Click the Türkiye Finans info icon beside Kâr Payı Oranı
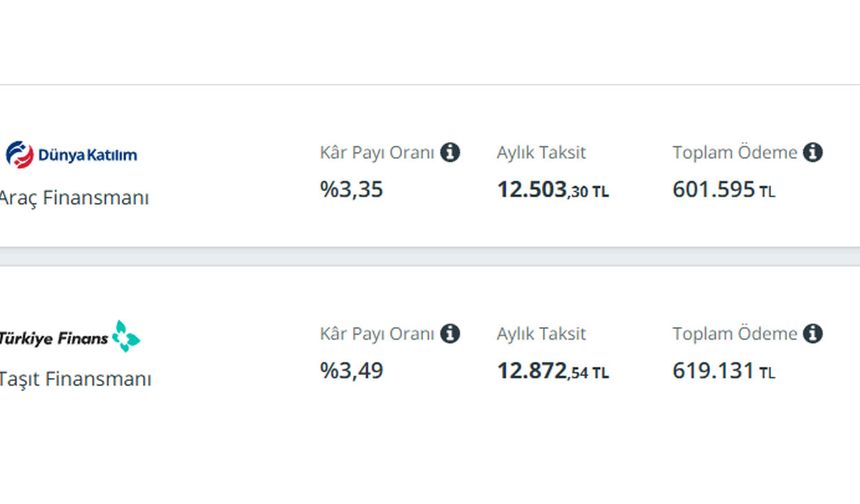Image resolution: width=860 pixels, height=504 pixels. [x=450, y=333]
